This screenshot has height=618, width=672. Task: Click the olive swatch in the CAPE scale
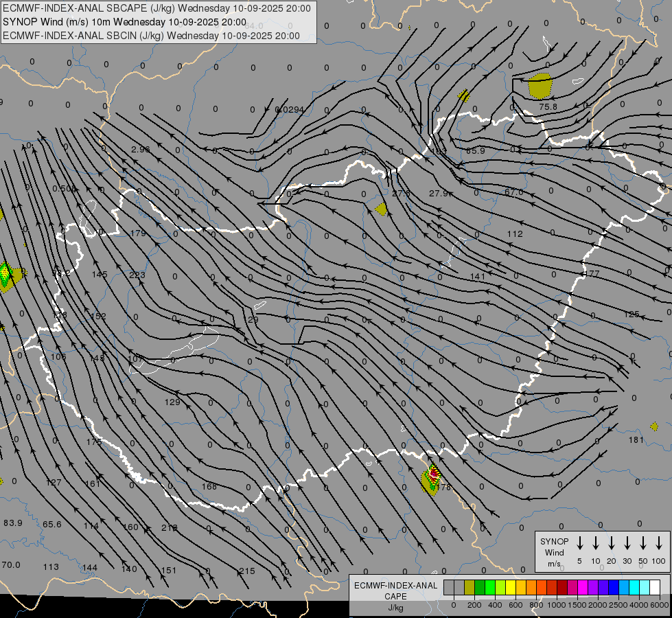470,587
